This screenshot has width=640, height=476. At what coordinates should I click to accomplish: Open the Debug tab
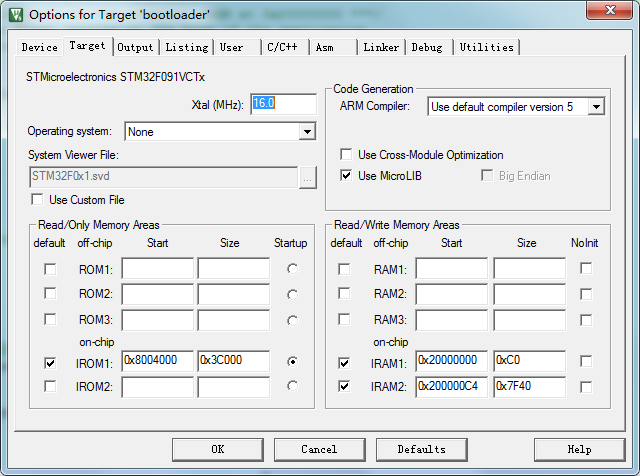pos(427,47)
